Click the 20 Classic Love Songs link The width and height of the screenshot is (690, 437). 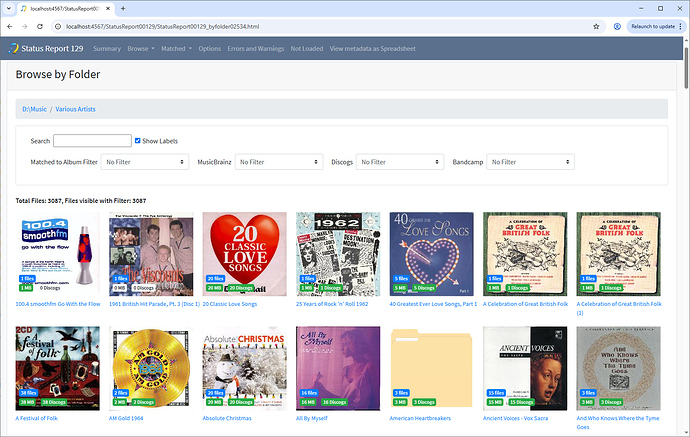pyautogui.click(x=230, y=304)
